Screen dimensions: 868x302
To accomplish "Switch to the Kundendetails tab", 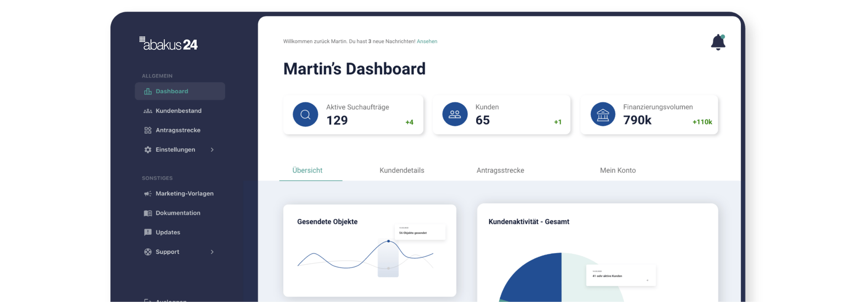I will coord(401,170).
